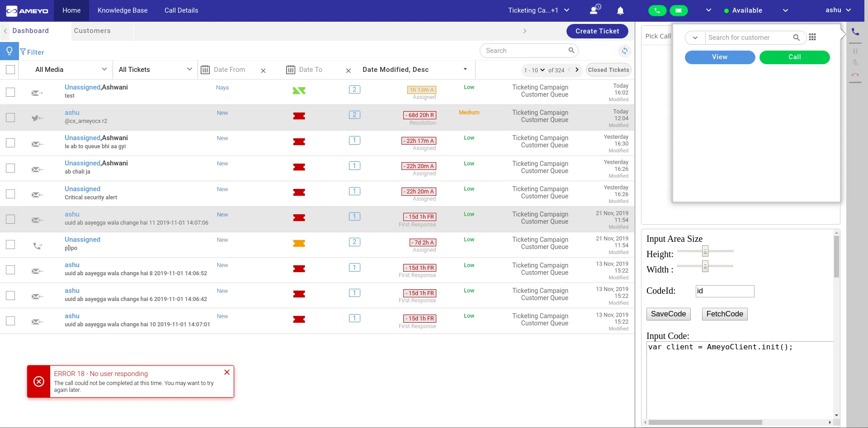Click the search magnifier in customer search
Viewport: 868px width, 428px height.
point(796,38)
